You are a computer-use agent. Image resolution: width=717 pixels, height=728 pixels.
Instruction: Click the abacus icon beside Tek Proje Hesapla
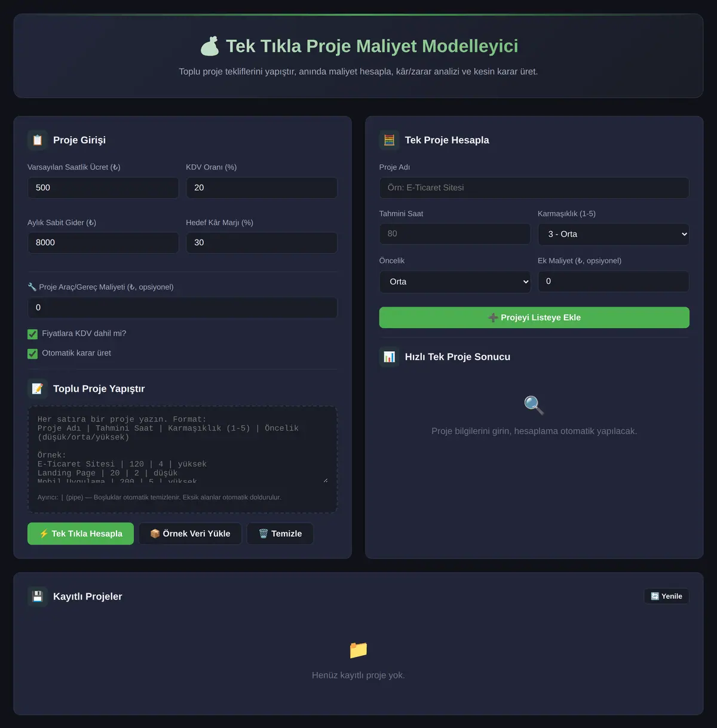point(390,140)
